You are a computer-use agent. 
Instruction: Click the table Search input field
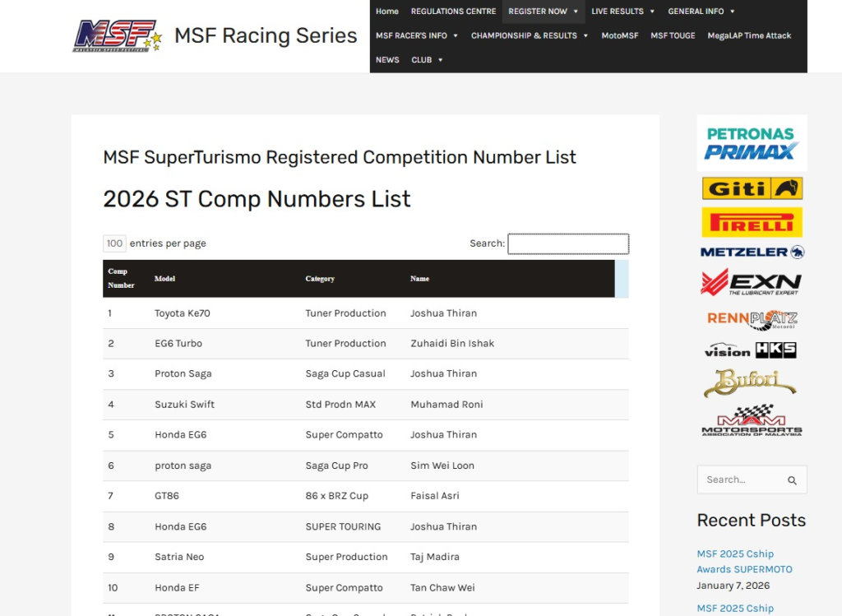click(567, 243)
